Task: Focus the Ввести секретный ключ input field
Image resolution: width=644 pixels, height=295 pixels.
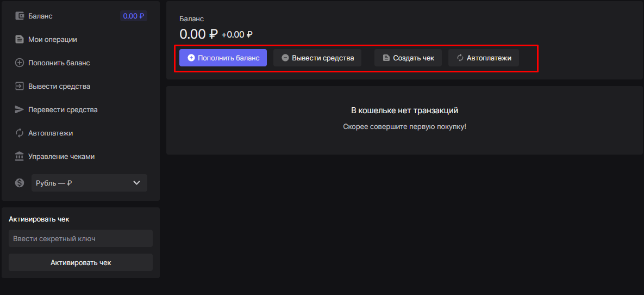Action: tap(80, 238)
